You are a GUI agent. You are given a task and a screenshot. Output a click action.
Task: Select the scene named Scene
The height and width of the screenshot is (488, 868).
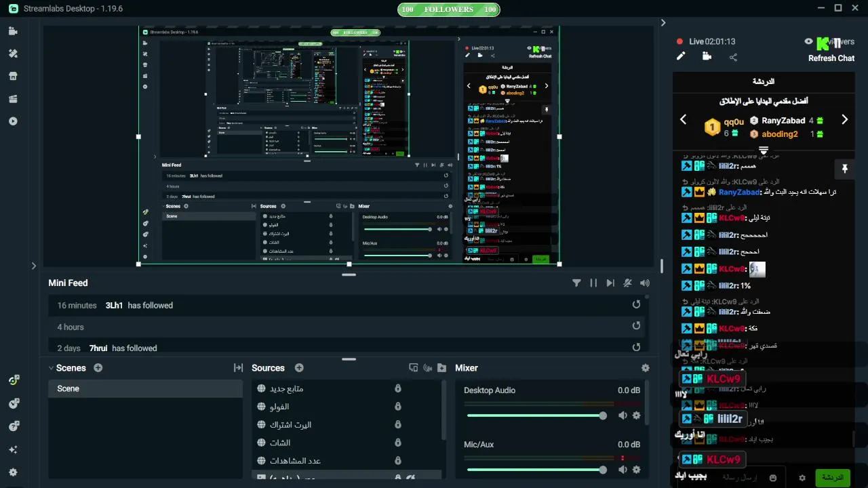[145, 388]
